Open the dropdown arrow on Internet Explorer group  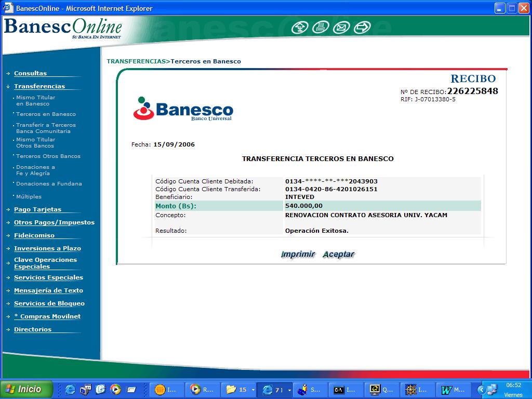coord(289,390)
